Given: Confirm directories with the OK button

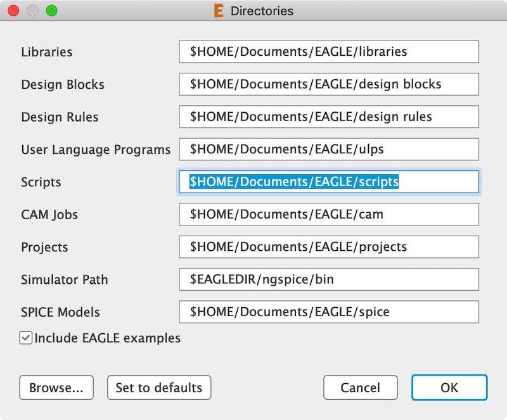Looking at the screenshot, I should 449,387.
